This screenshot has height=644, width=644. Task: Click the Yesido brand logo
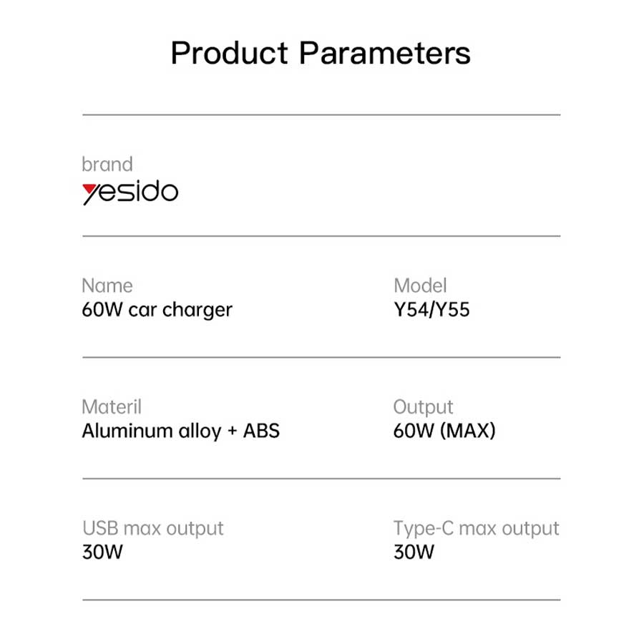pyautogui.click(x=130, y=192)
